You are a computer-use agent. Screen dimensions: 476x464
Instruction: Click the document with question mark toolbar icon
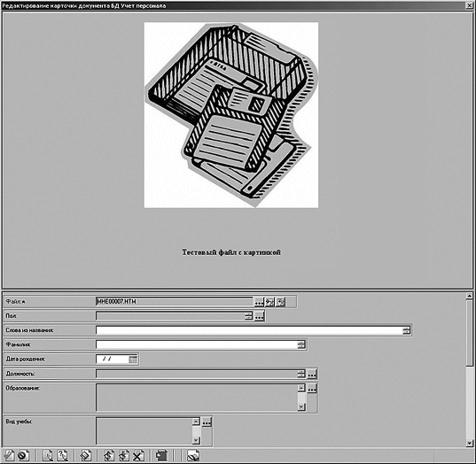tap(63, 455)
